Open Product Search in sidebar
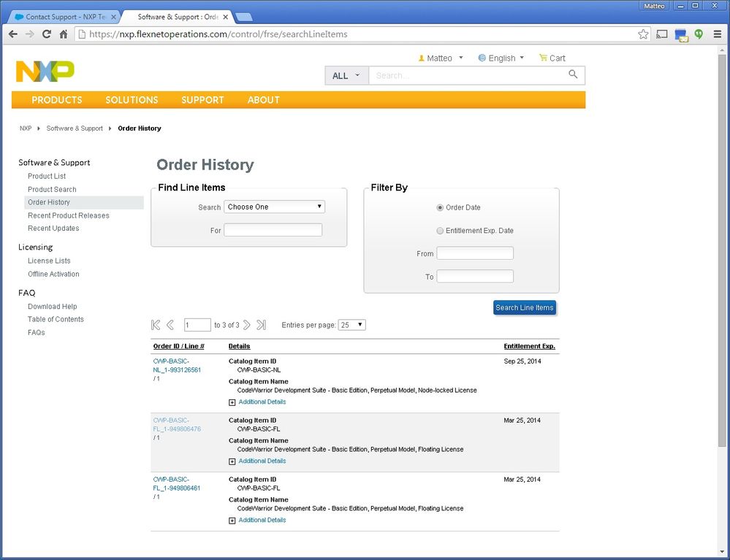 (x=52, y=189)
